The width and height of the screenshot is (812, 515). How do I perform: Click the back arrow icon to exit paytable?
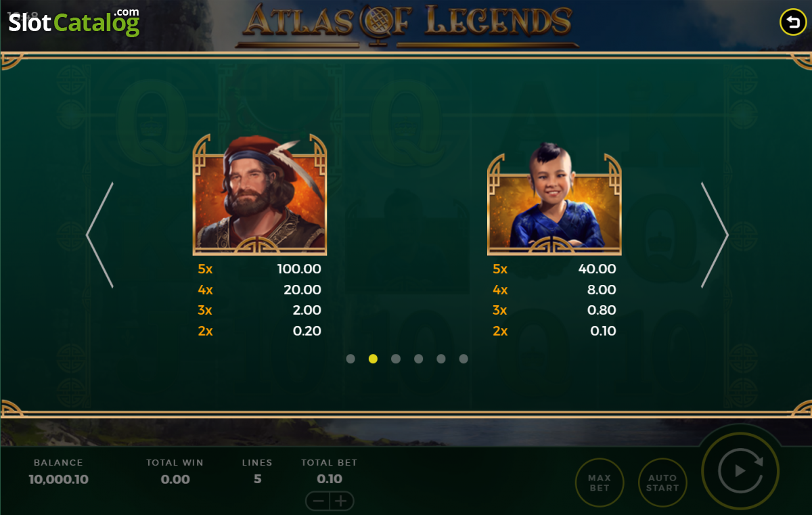pyautogui.click(x=792, y=22)
